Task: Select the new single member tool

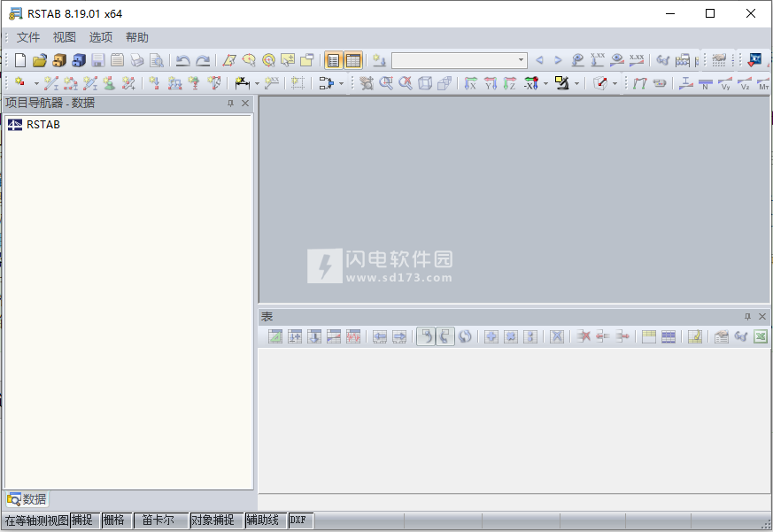Action: click(50, 83)
